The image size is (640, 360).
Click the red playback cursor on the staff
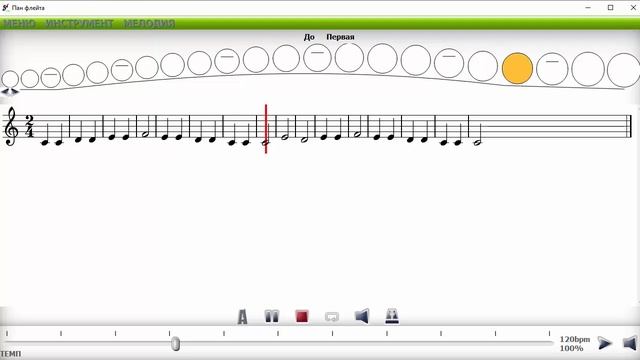pos(266,129)
